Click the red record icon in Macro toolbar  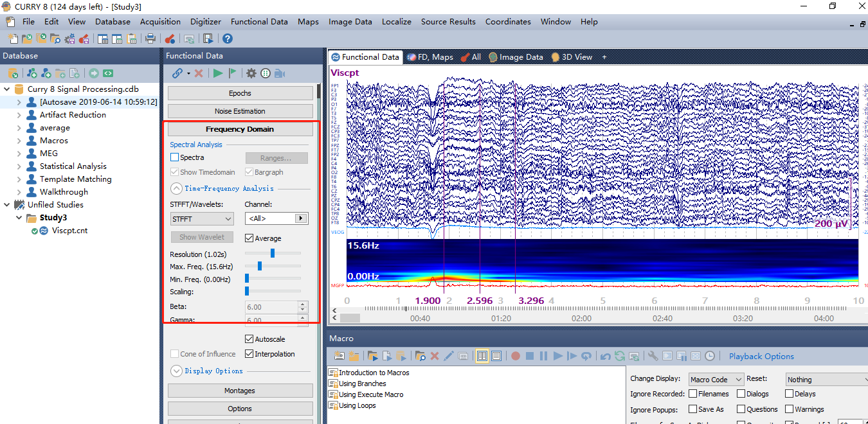(x=516, y=355)
